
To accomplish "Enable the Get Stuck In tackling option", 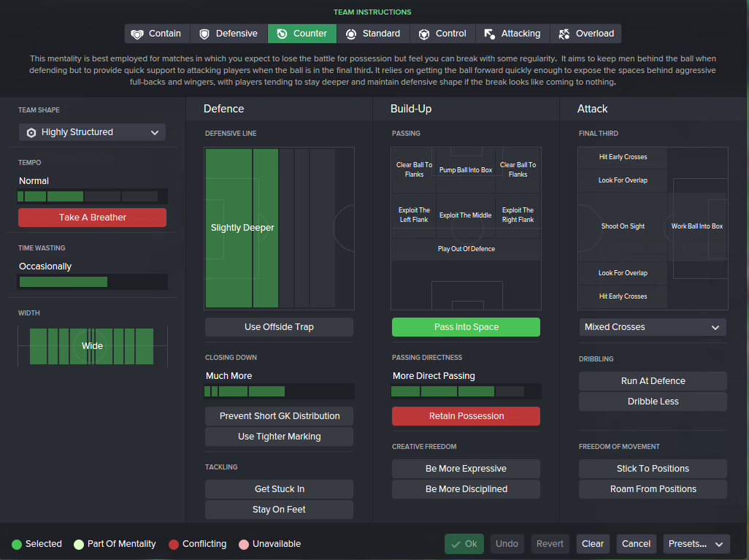I will tap(279, 488).
